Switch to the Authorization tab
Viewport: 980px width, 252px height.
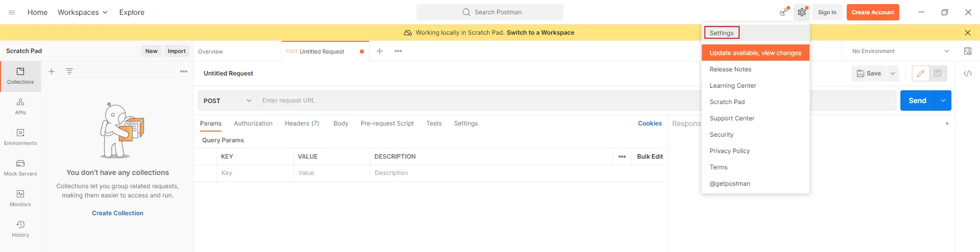pos(253,123)
